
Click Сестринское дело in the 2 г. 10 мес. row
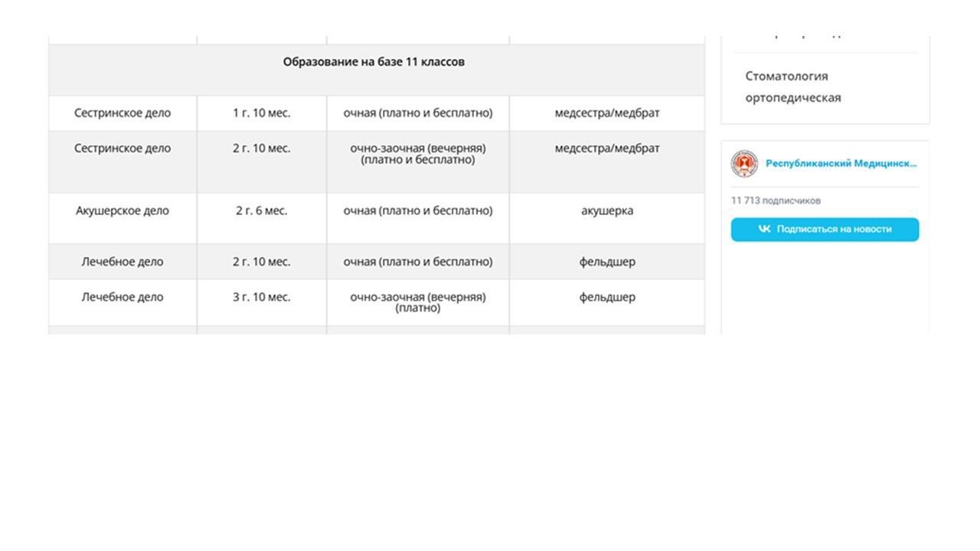click(122, 148)
